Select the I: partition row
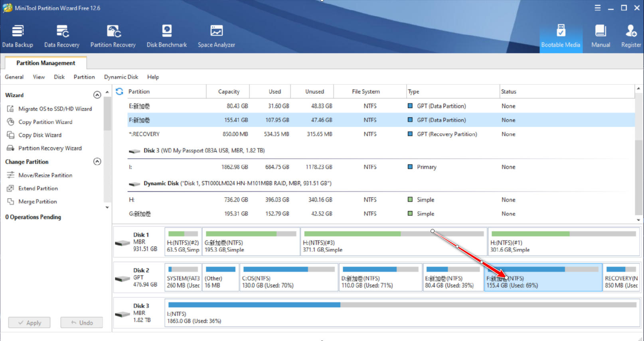 [381, 167]
